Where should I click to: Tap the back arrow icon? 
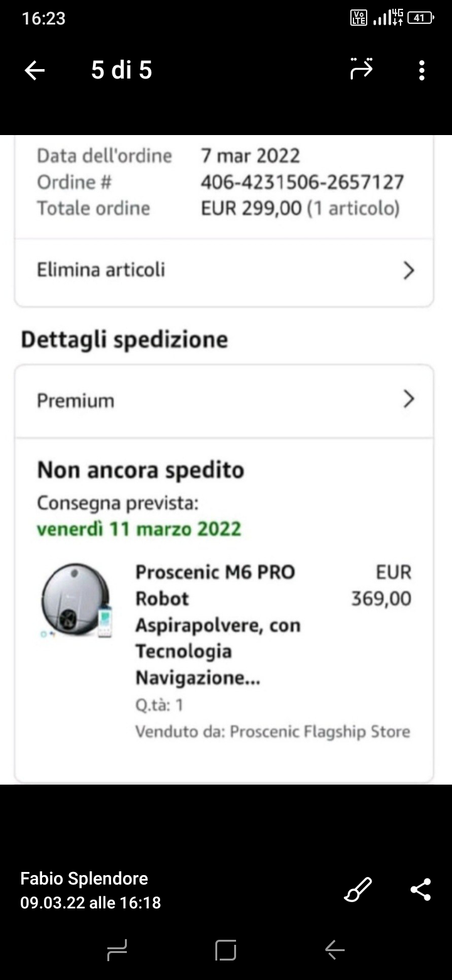coord(35,70)
